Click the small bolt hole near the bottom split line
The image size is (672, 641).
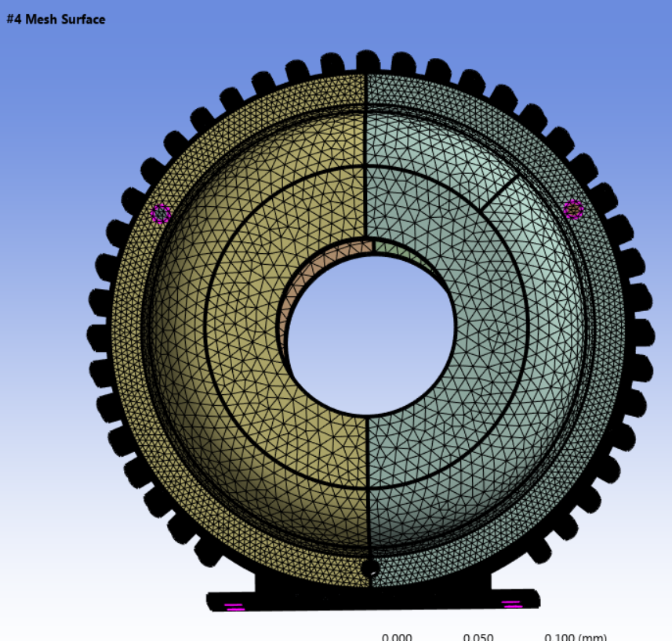pyautogui.click(x=369, y=566)
